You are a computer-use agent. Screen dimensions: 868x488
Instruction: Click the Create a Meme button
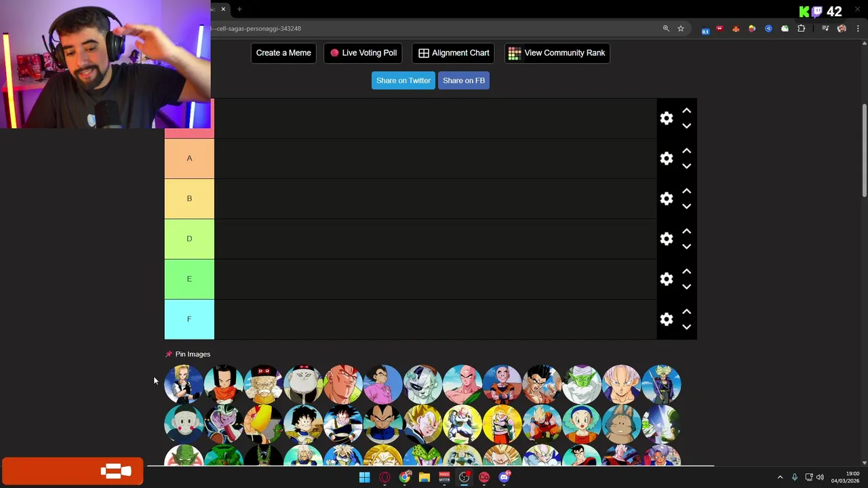[x=283, y=53]
